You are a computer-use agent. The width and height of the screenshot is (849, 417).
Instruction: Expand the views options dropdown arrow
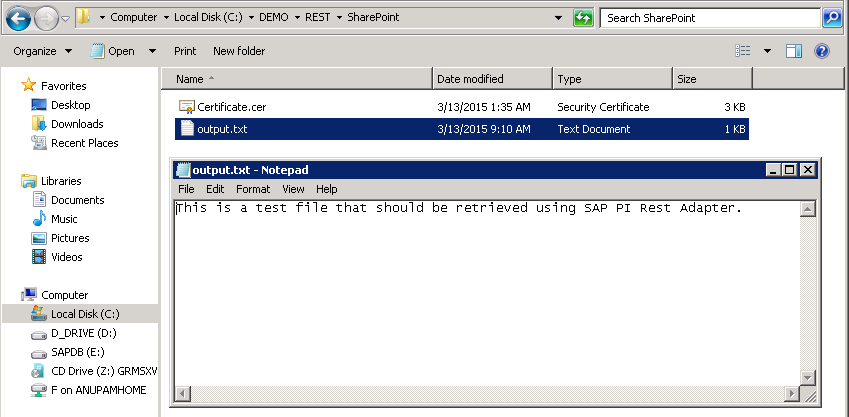tap(767, 51)
